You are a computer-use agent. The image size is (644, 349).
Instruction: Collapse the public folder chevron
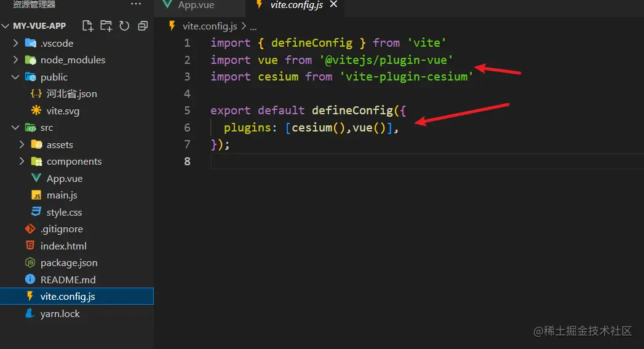[x=15, y=77]
